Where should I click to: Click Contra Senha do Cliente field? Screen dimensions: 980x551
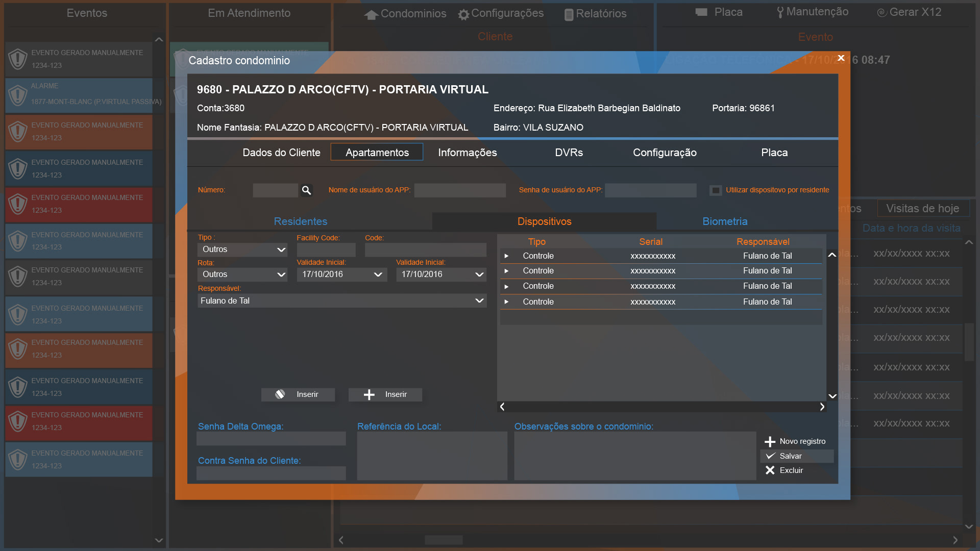(x=271, y=473)
